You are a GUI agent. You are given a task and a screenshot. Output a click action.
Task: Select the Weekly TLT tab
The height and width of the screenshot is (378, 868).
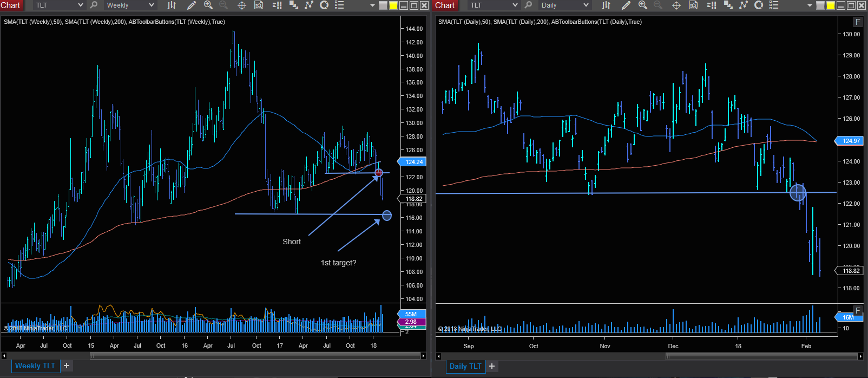[35, 366]
